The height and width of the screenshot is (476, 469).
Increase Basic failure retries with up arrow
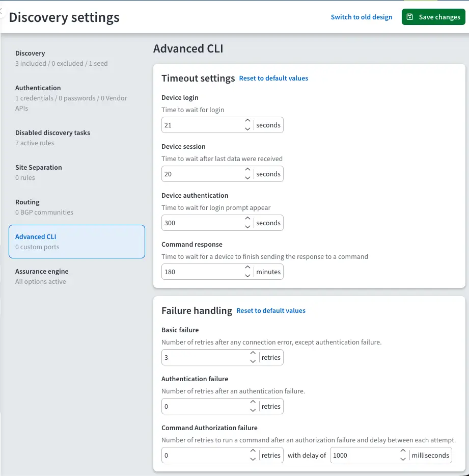click(x=253, y=354)
